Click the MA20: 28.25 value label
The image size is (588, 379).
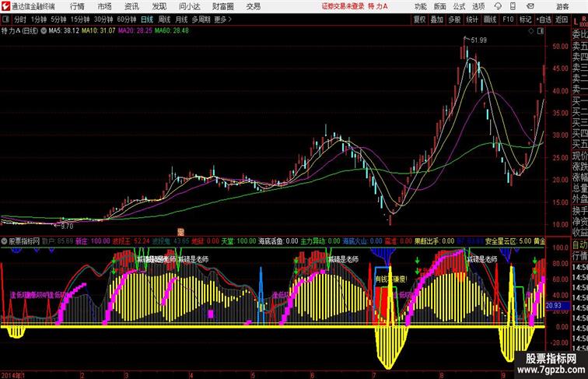(x=135, y=31)
